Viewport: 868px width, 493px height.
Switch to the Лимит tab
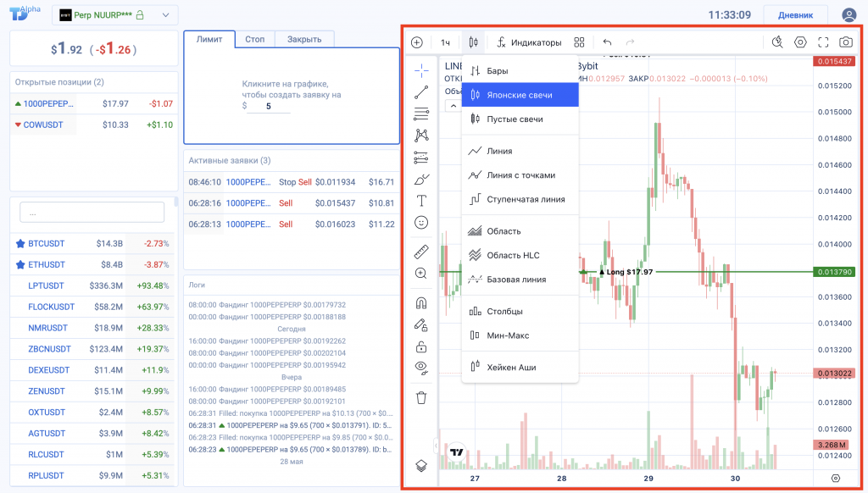tap(209, 39)
